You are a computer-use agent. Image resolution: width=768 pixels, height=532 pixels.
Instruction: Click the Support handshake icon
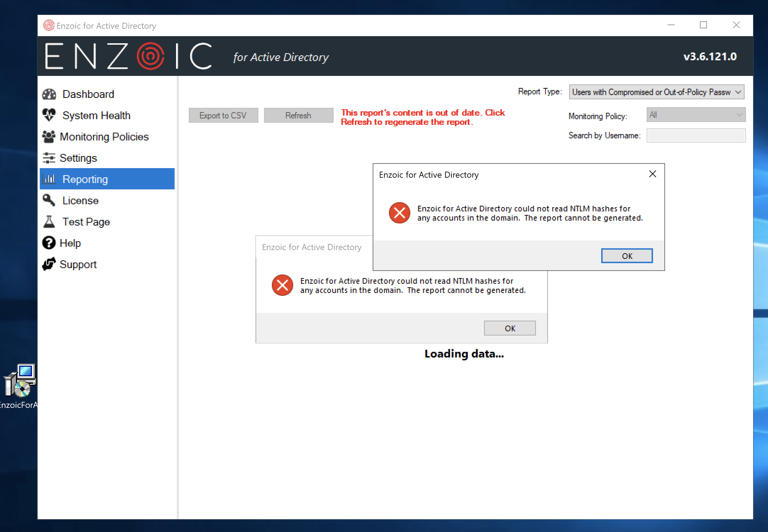coord(49,264)
